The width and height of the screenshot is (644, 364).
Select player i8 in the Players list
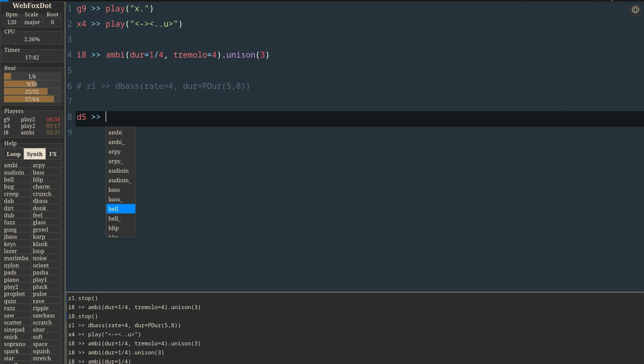pos(6,133)
